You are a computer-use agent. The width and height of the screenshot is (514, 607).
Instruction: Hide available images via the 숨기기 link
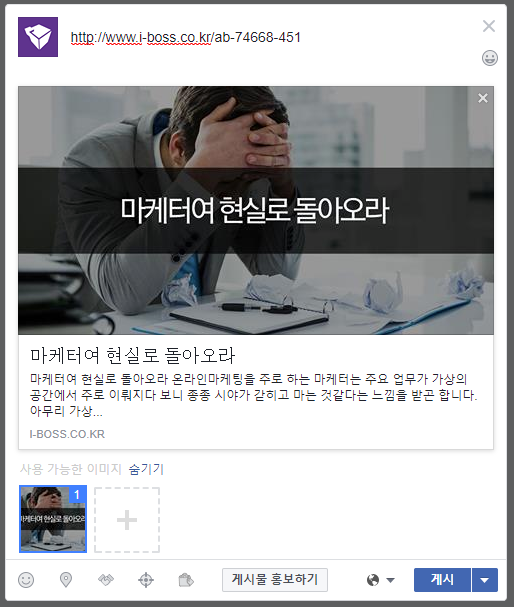coord(146,469)
